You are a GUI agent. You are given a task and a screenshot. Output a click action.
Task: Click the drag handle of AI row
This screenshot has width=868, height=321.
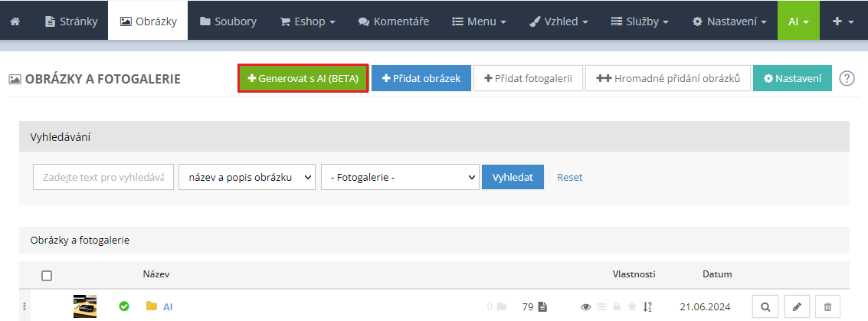[24, 306]
